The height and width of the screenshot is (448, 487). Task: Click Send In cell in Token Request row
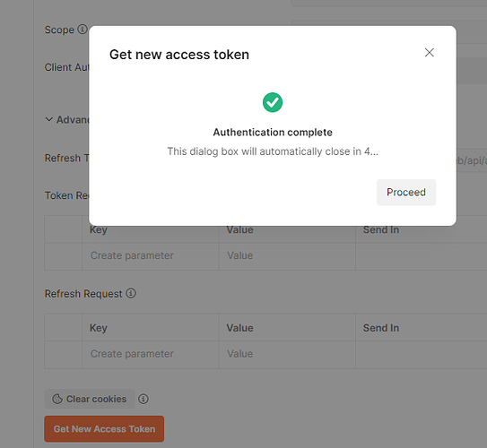click(x=422, y=255)
